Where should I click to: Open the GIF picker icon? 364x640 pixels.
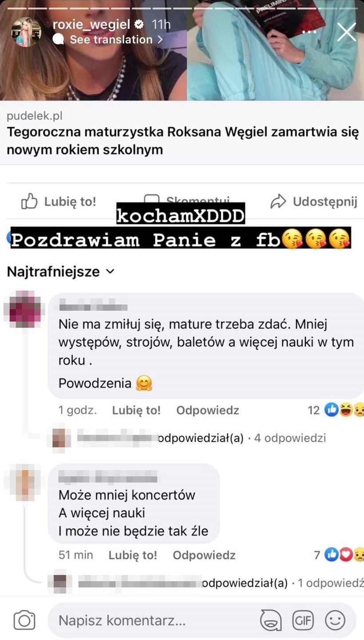[x=303, y=620]
